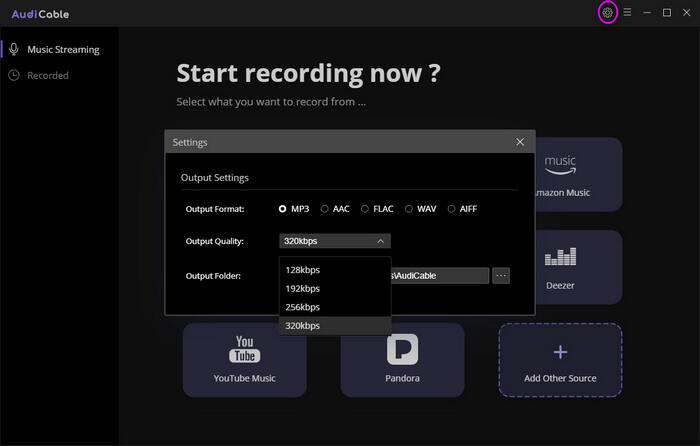This screenshot has width=700, height=446.
Task: Choose the Deezer source tile
Action: tap(560, 266)
